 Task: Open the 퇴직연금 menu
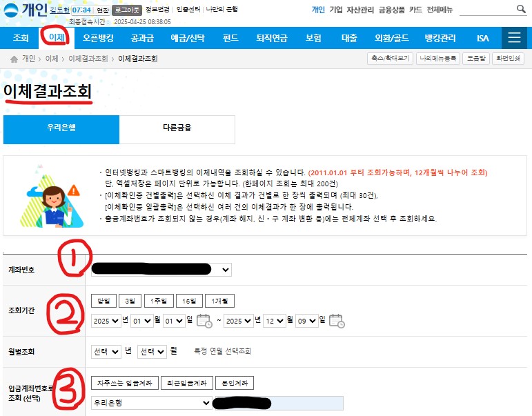(272, 38)
